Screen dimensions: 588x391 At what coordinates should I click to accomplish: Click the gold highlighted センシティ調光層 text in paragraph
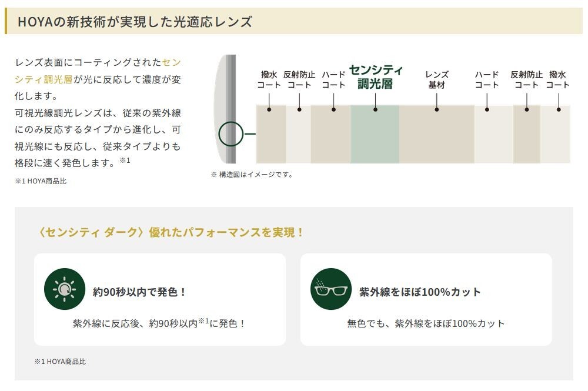point(98,71)
